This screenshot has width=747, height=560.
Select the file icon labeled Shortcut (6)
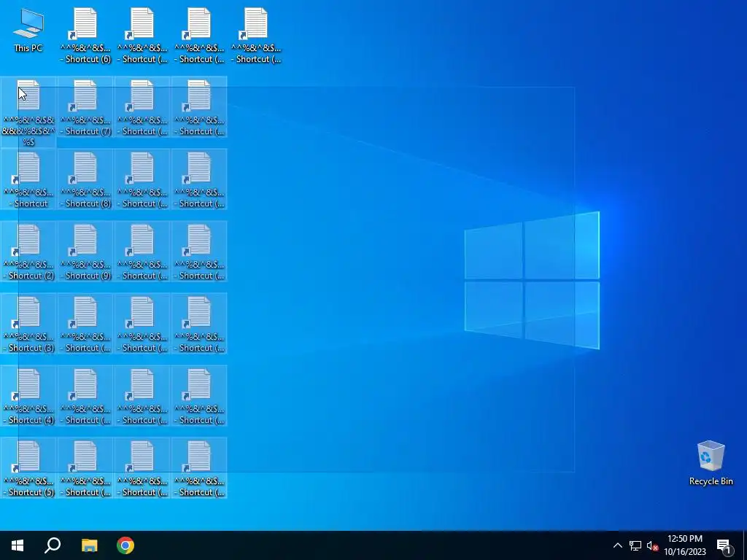pyautogui.click(x=85, y=36)
